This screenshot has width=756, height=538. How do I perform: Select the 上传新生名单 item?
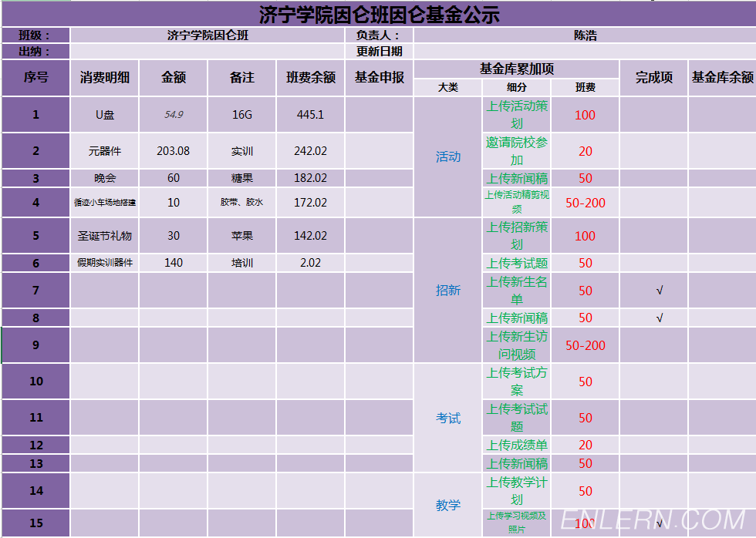point(516,291)
